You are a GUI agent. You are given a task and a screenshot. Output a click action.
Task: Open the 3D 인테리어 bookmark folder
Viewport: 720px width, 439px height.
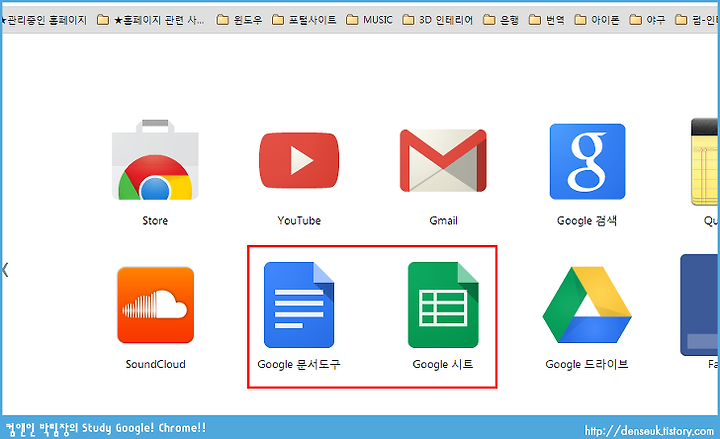tap(438, 20)
